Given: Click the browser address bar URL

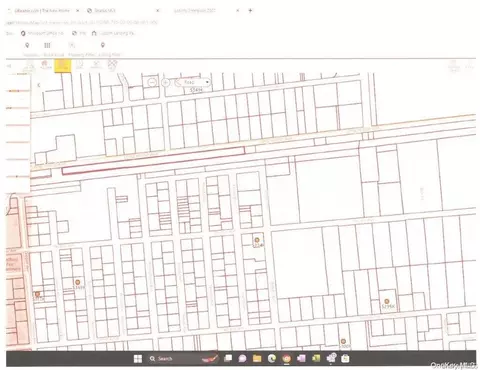Looking at the screenshot, I should click(x=82, y=22).
